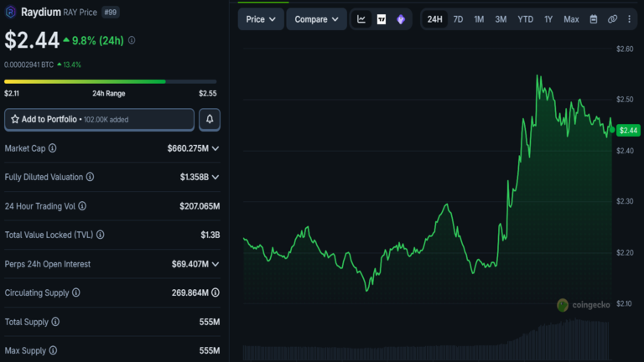Select the 1Y time range

tap(548, 19)
